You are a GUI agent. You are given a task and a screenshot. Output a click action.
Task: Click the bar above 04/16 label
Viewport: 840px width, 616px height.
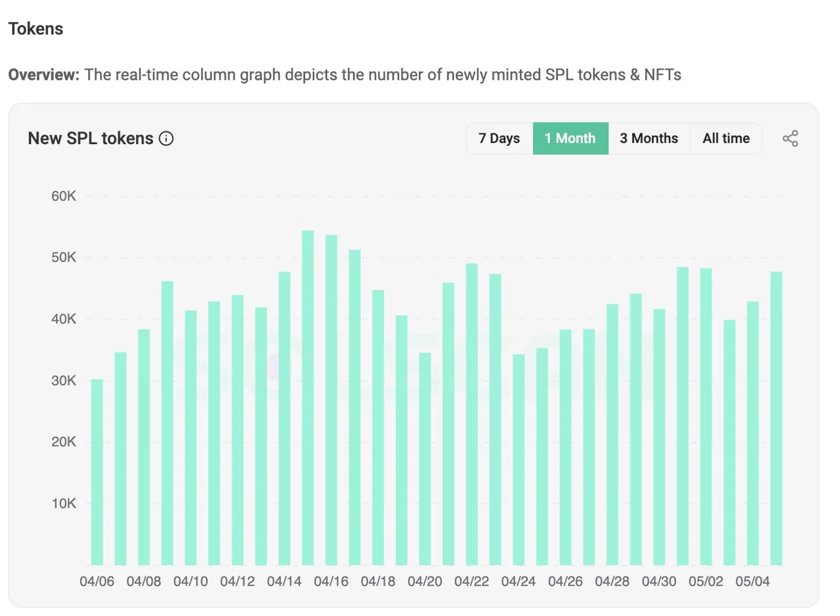(331, 400)
